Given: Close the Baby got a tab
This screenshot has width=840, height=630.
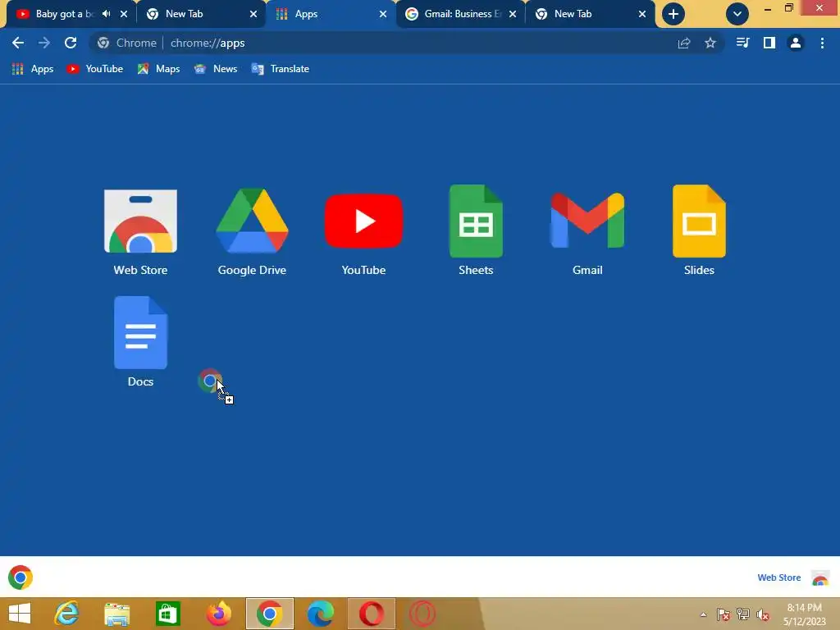Looking at the screenshot, I should pos(124,14).
